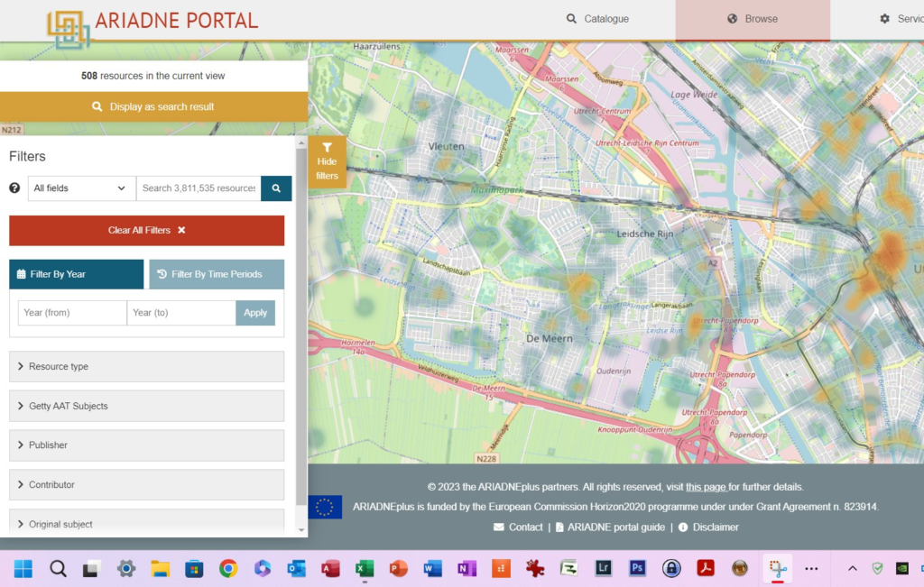Viewport: 924px width, 587px height.
Task: Click the help question mark icon
Action: [14, 188]
